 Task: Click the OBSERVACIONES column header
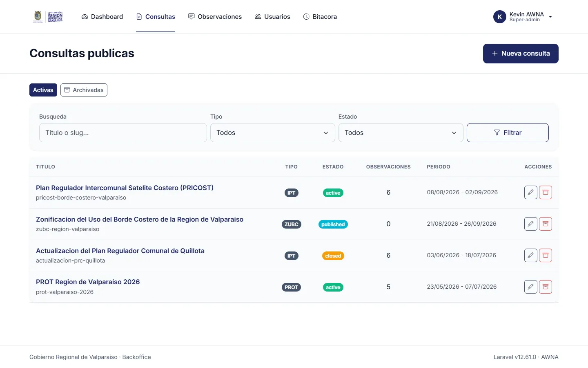[388, 167]
